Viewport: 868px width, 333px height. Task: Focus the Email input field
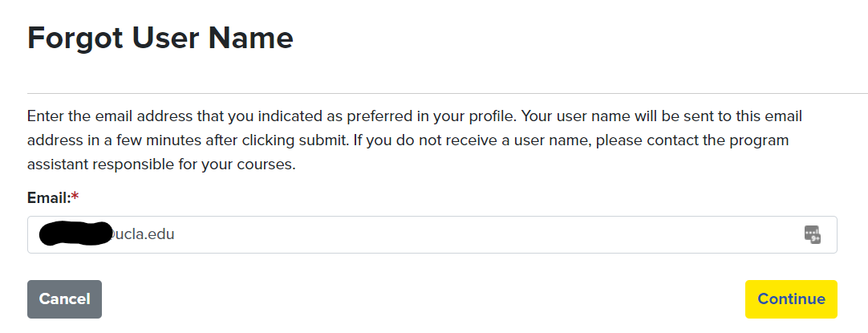click(x=432, y=234)
